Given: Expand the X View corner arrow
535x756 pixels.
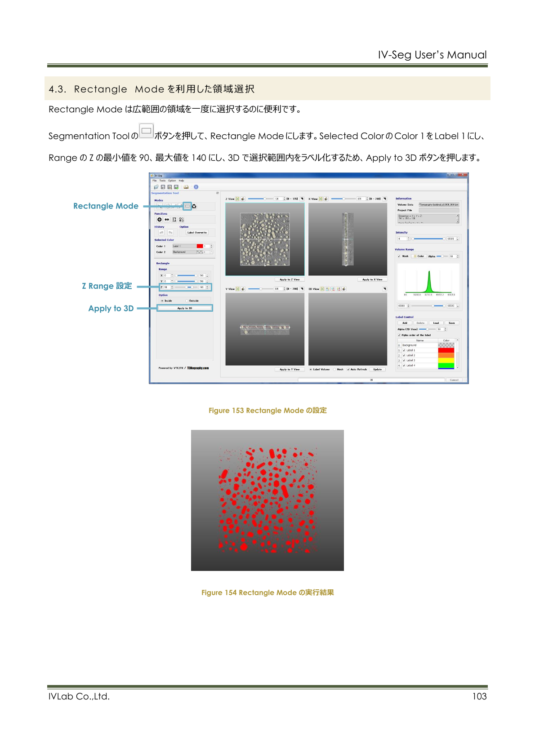Looking at the screenshot, I should click(x=385, y=199).
